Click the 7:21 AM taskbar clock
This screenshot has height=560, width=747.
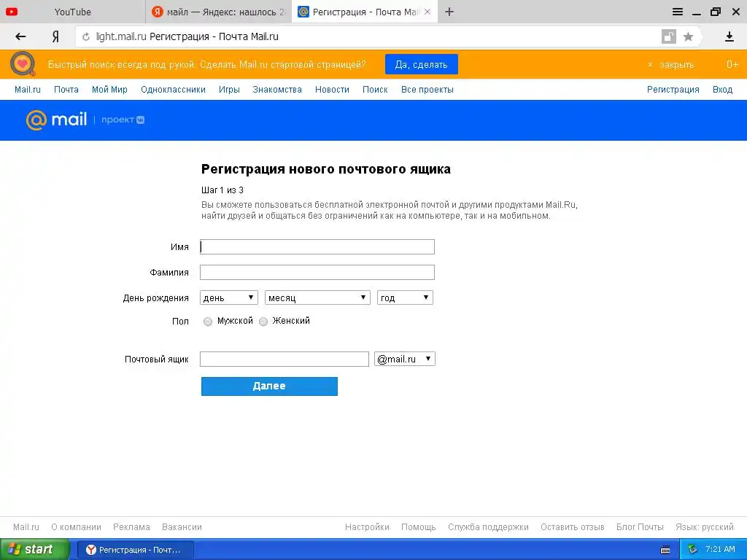(720, 550)
